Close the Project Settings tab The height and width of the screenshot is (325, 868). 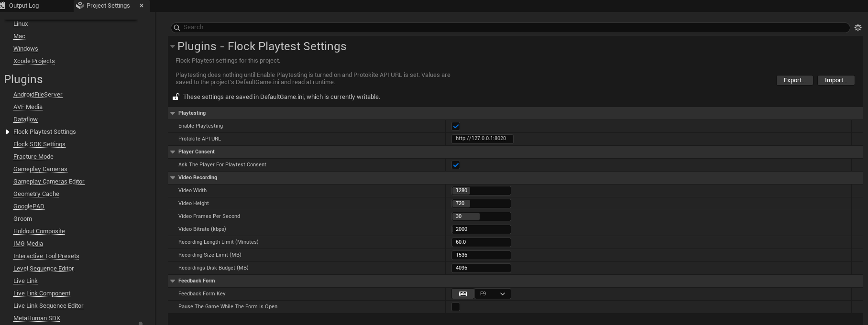point(142,6)
